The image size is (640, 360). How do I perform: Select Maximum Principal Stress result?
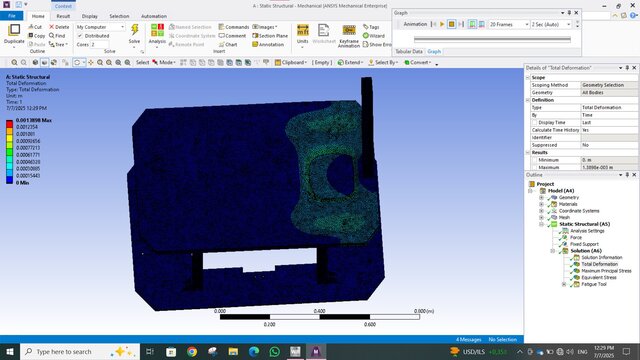pos(606,271)
